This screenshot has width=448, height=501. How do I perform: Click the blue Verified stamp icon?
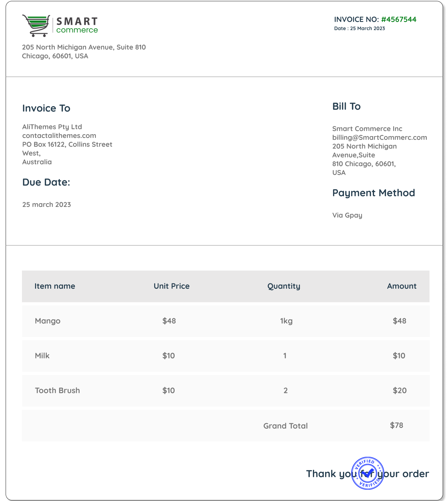pos(367,473)
